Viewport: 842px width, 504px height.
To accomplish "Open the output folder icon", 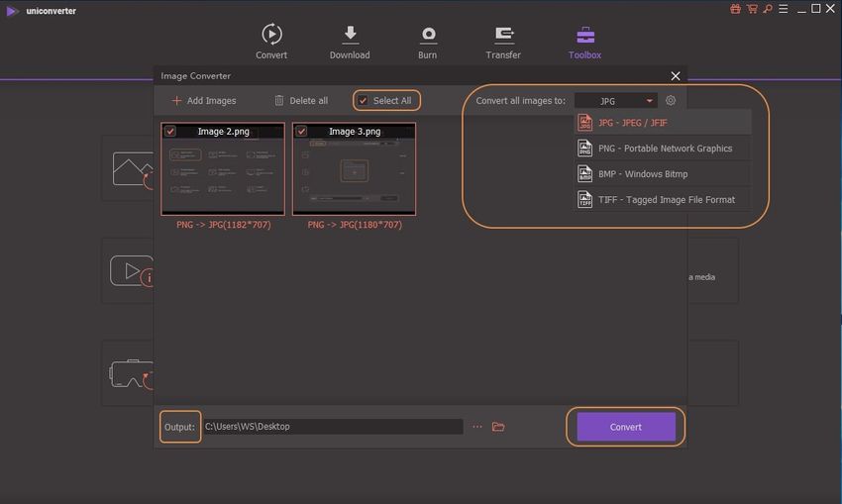I will 498,427.
